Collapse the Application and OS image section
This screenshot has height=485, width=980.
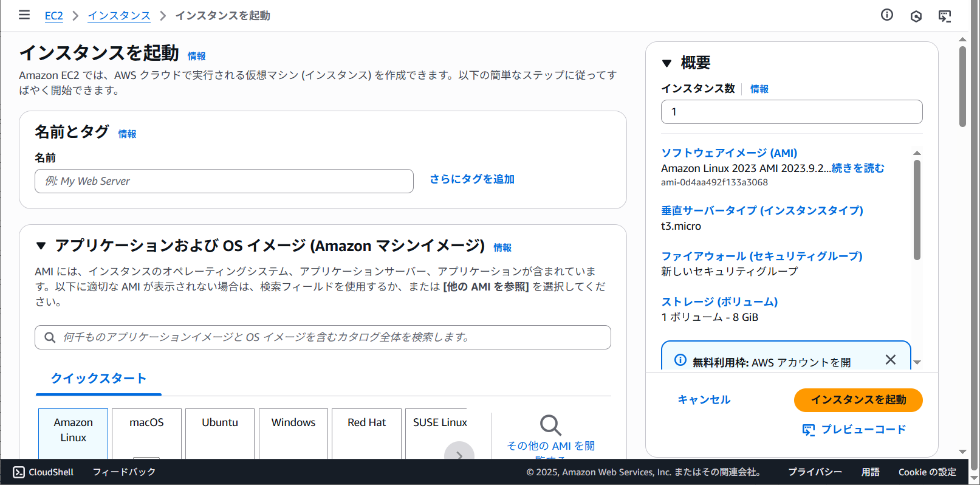tap(41, 246)
